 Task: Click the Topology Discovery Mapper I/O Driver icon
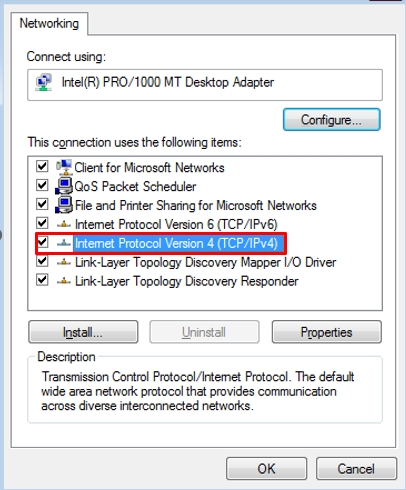click(x=64, y=262)
